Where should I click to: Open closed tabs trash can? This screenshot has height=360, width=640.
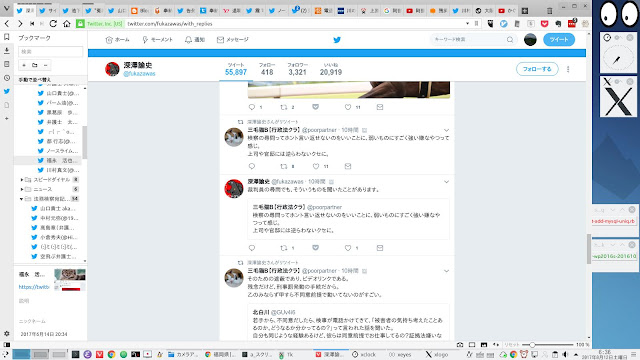(550, 11)
